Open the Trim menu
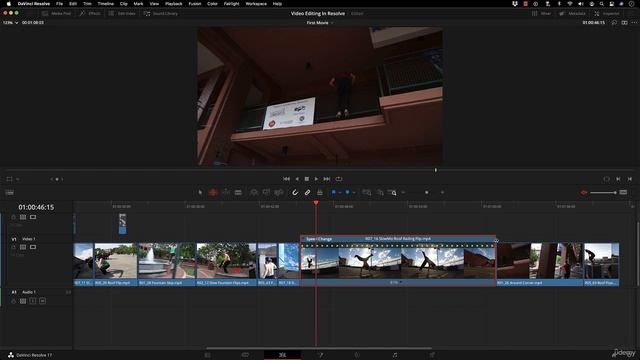The height and width of the screenshot is (360, 640). (x=87, y=4)
